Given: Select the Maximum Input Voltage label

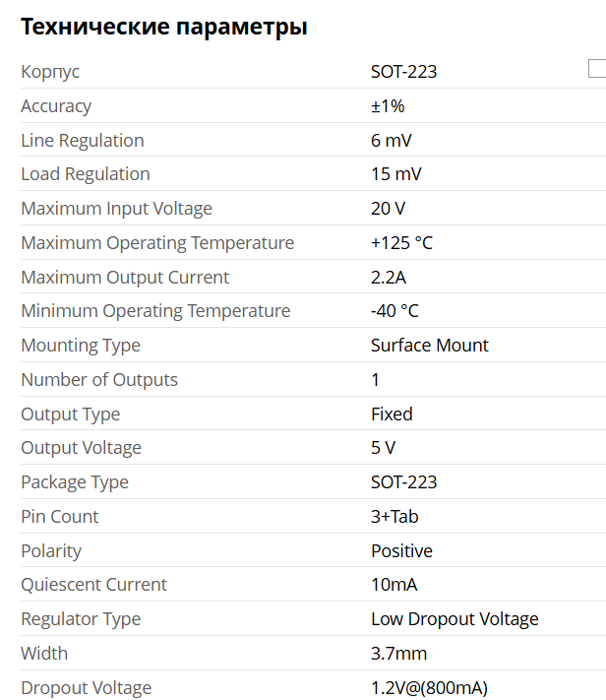Looking at the screenshot, I should [x=116, y=209].
